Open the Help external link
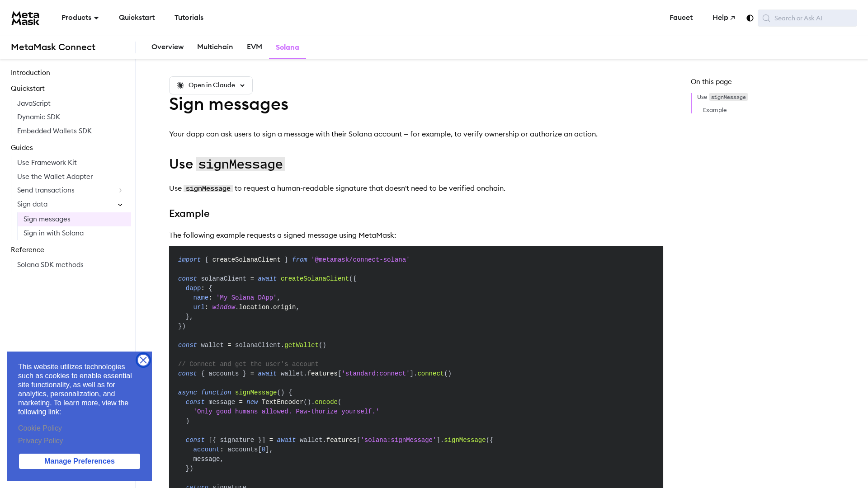The width and height of the screenshot is (868, 488). pyautogui.click(x=724, y=18)
